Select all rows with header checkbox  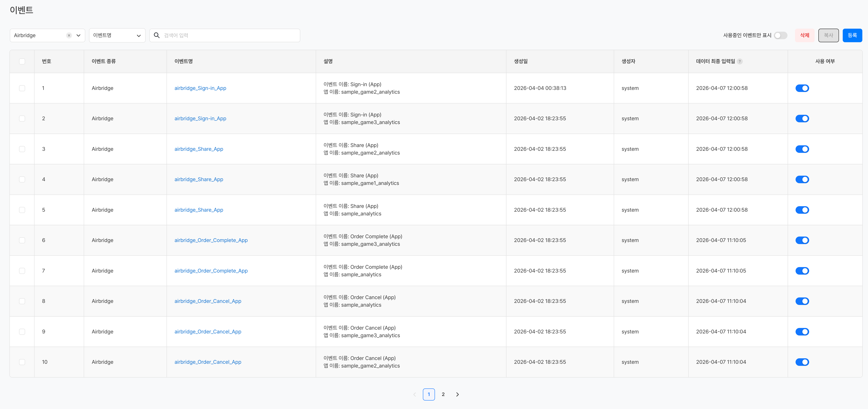[x=22, y=61]
